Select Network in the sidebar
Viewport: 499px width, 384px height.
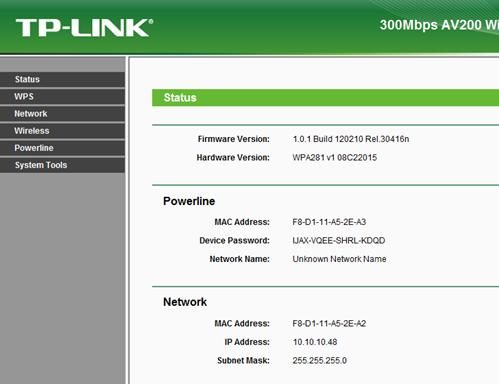[62, 114]
